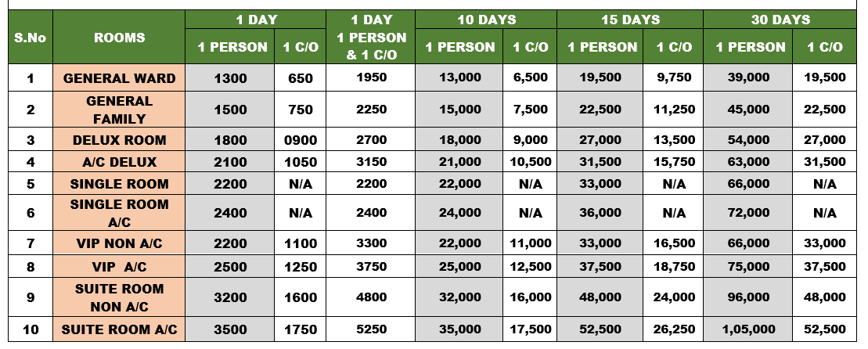The width and height of the screenshot is (868, 349).
Task: Click the ROOMS column header
Action: pos(120,37)
